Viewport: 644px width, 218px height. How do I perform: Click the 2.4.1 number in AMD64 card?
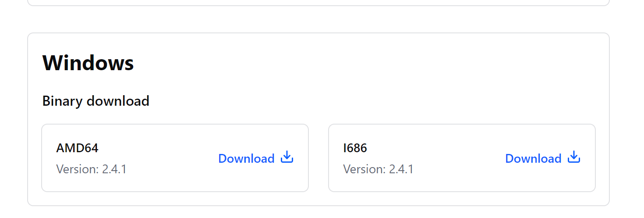pyautogui.click(x=114, y=169)
